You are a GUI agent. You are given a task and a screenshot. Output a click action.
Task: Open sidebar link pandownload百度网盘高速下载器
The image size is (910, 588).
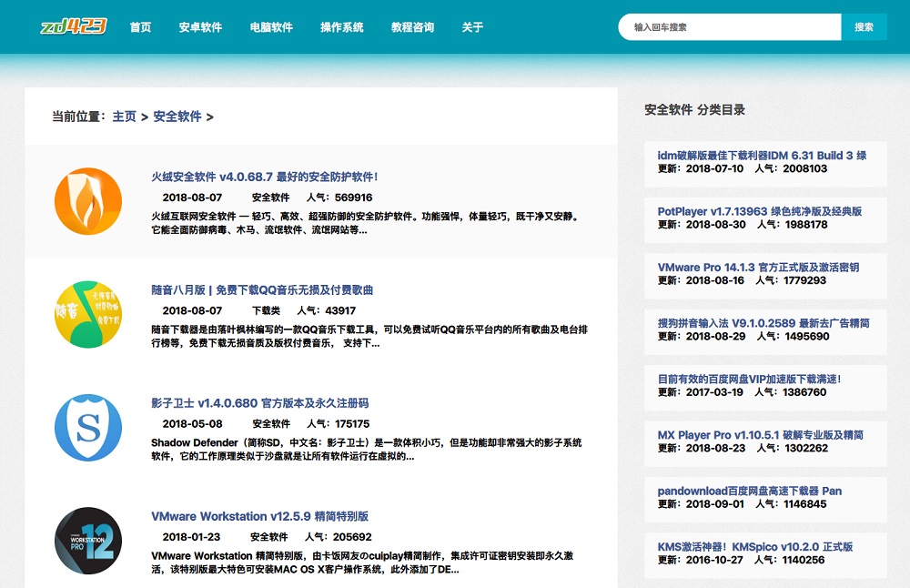(x=750, y=492)
